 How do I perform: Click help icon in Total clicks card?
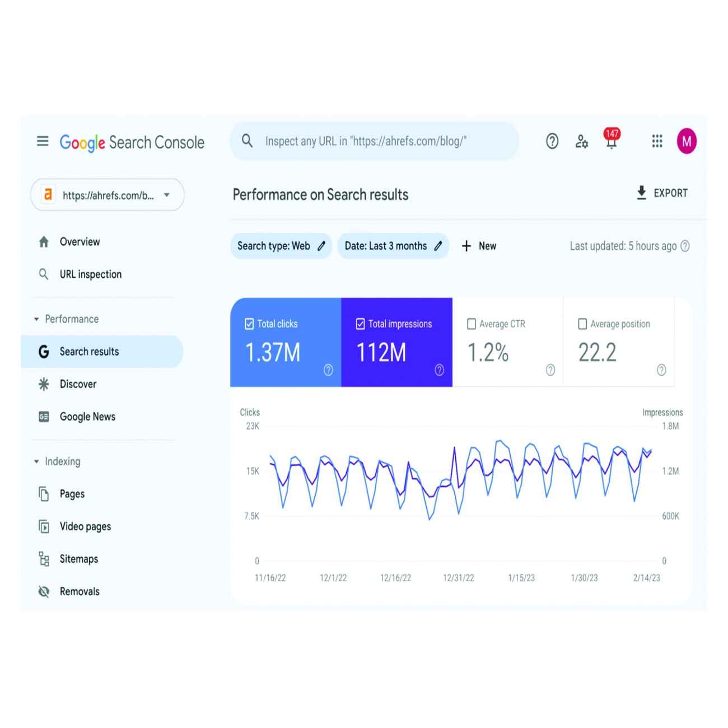point(328,370)
